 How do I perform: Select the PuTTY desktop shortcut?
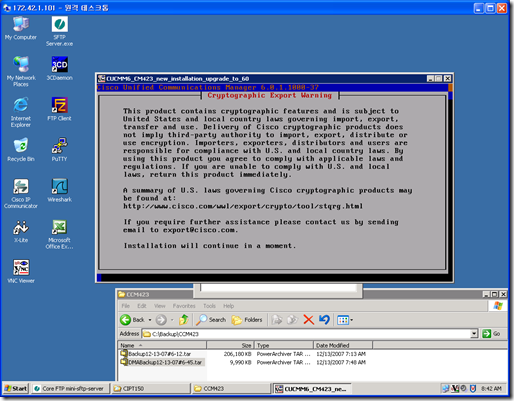coord(59,149)
